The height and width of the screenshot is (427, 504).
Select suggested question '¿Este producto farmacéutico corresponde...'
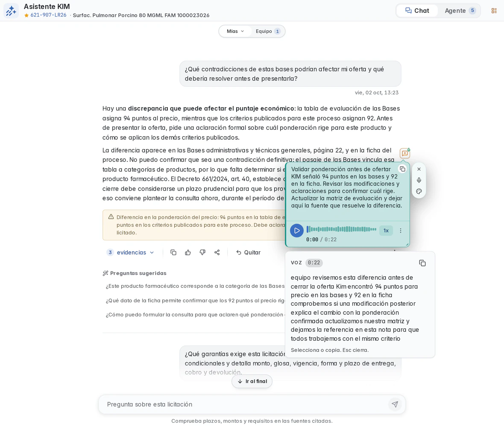(195, 286)
